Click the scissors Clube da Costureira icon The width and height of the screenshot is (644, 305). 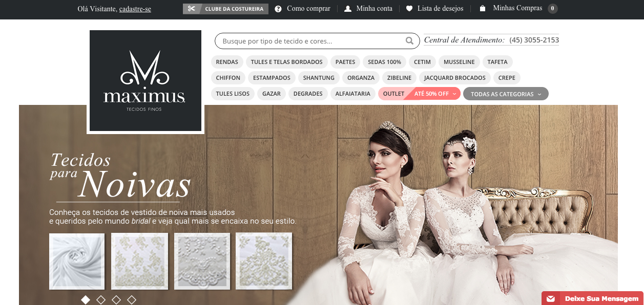[191, 9]
